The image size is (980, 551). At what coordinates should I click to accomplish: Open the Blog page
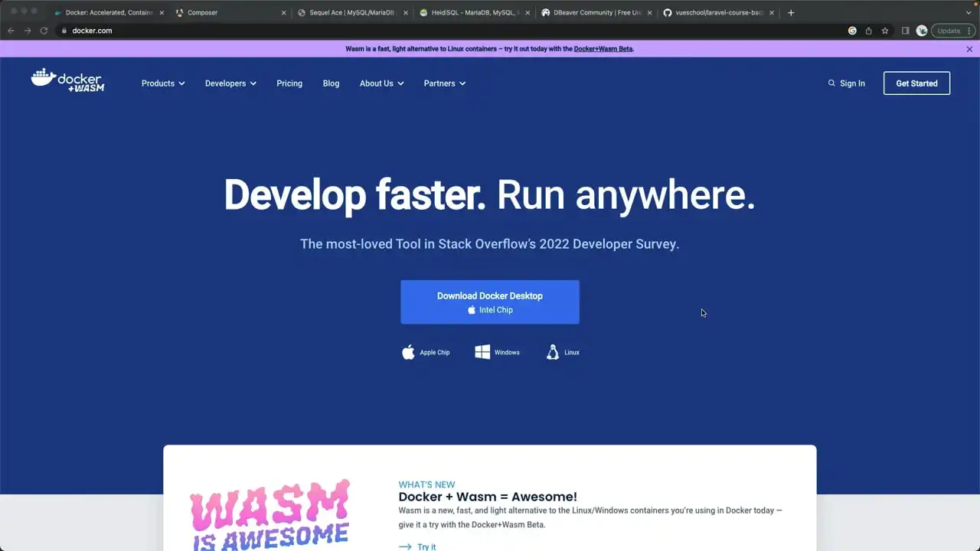(331, 83)
